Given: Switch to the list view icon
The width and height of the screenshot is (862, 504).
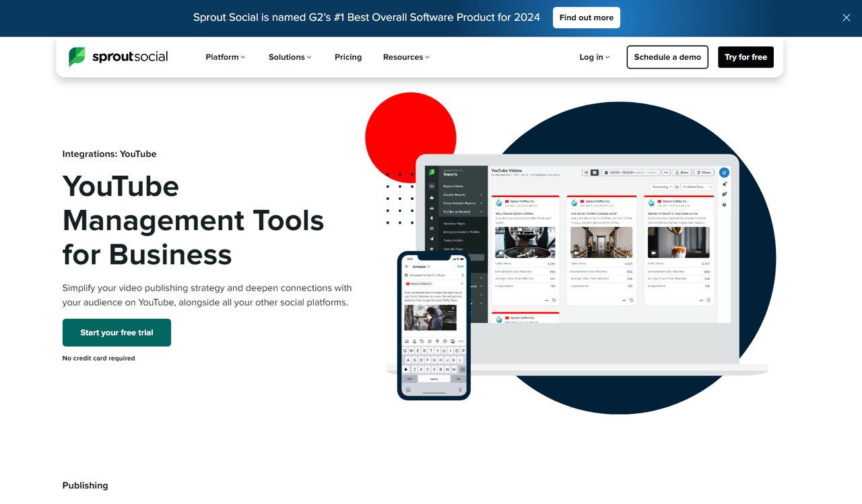Looking at the screenshot, I should 587,172.
